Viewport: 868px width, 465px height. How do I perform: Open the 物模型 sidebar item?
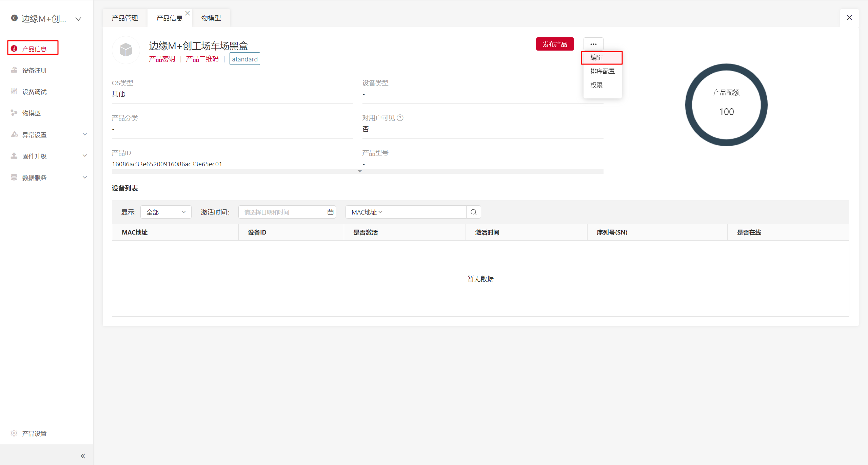point(31,113)
